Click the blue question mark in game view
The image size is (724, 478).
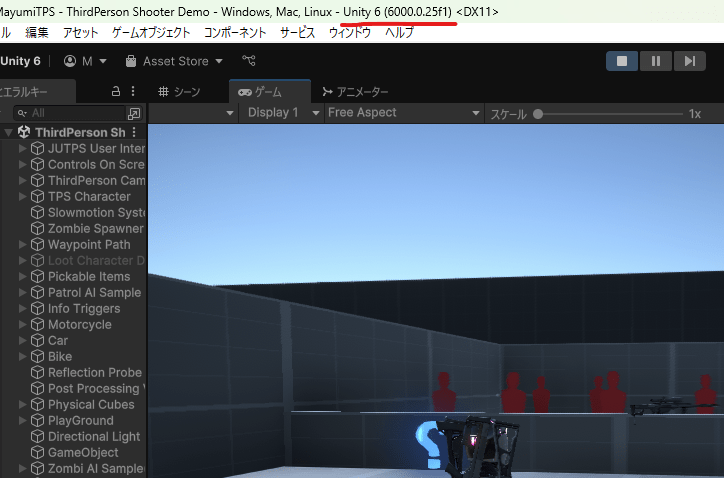429,444
